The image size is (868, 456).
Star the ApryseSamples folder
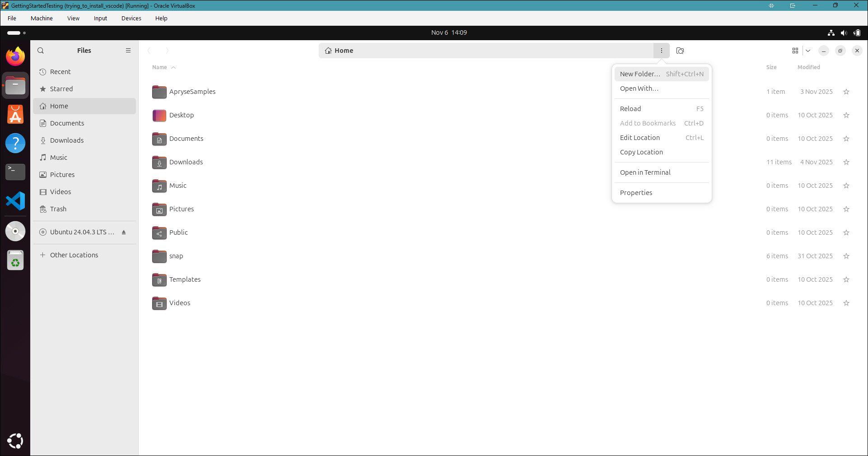[846, 92]
